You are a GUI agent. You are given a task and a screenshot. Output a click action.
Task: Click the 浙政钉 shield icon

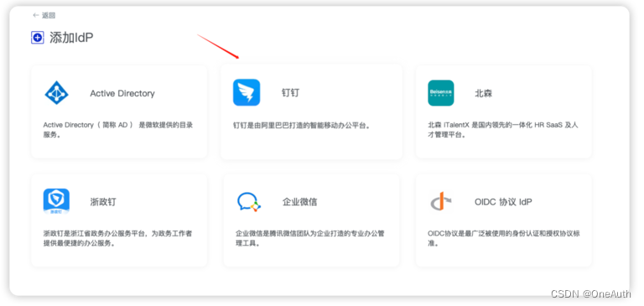[56, 201]
